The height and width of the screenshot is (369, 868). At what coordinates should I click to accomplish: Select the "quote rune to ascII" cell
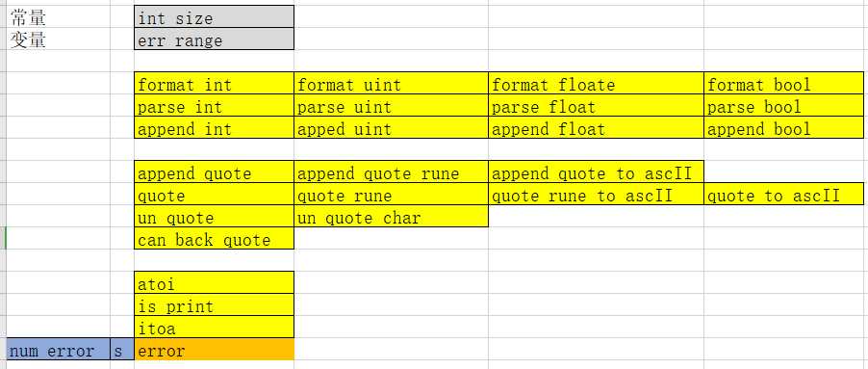596,194
